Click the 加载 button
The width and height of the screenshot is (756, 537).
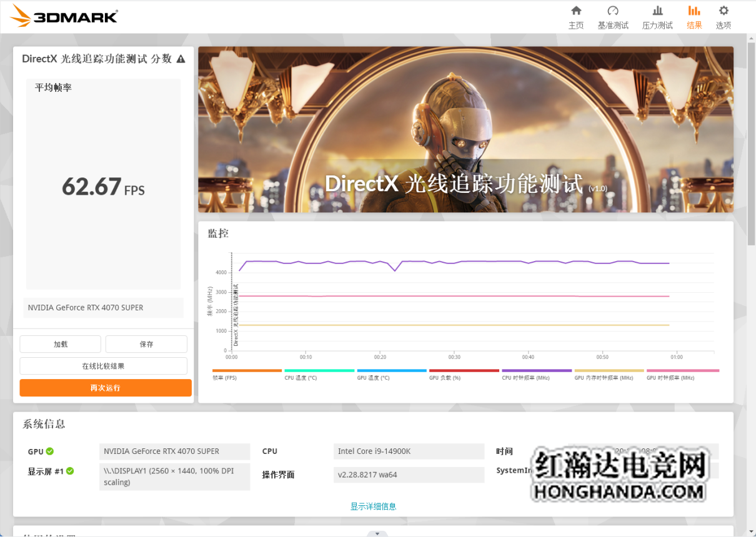tap(60, 344)
